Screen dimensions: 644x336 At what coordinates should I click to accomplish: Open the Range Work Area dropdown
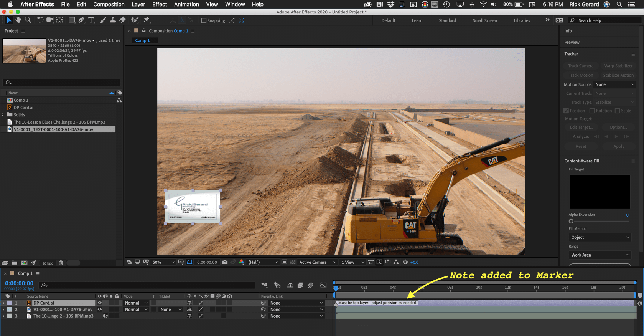[600, 255]
